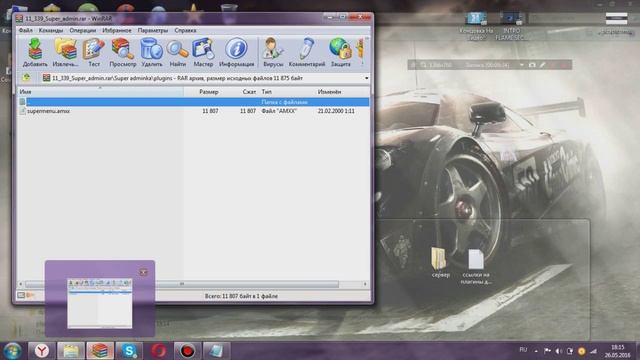Select the parent folder '..' row
Viewport: 640px width, 360px height.
coord(193,102)
